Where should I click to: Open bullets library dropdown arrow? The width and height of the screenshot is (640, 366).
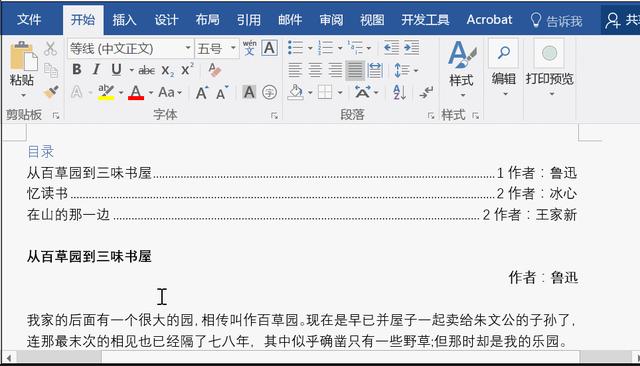pos(310,48)
